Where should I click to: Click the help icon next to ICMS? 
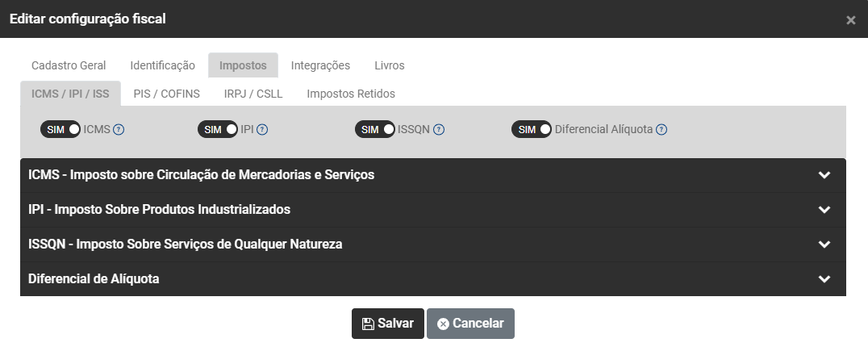tap(119, 129)
